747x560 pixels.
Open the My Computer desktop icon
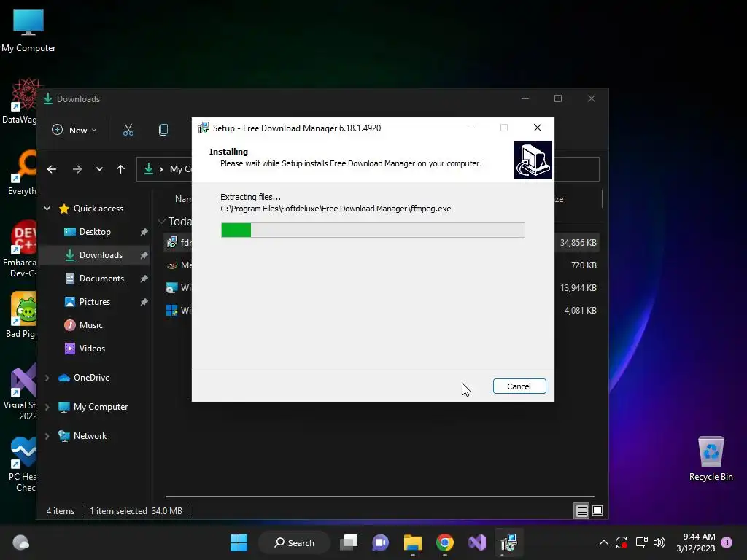28,31
